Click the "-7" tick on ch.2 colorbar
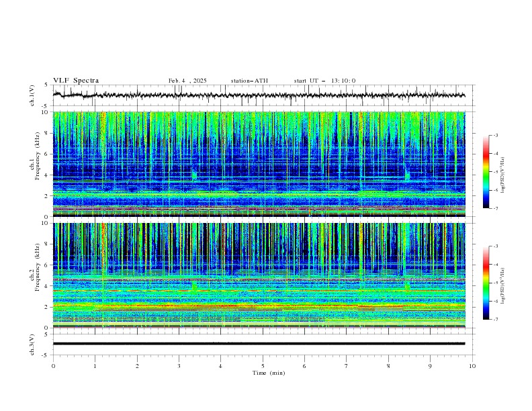Screen dimensions: 532x411 (x=496, y=320)
